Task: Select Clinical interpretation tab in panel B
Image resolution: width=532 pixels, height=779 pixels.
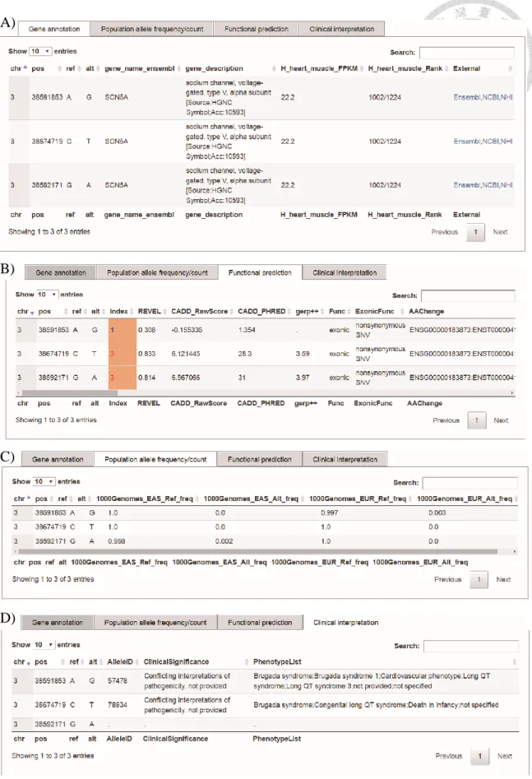Action: (345, 272)
